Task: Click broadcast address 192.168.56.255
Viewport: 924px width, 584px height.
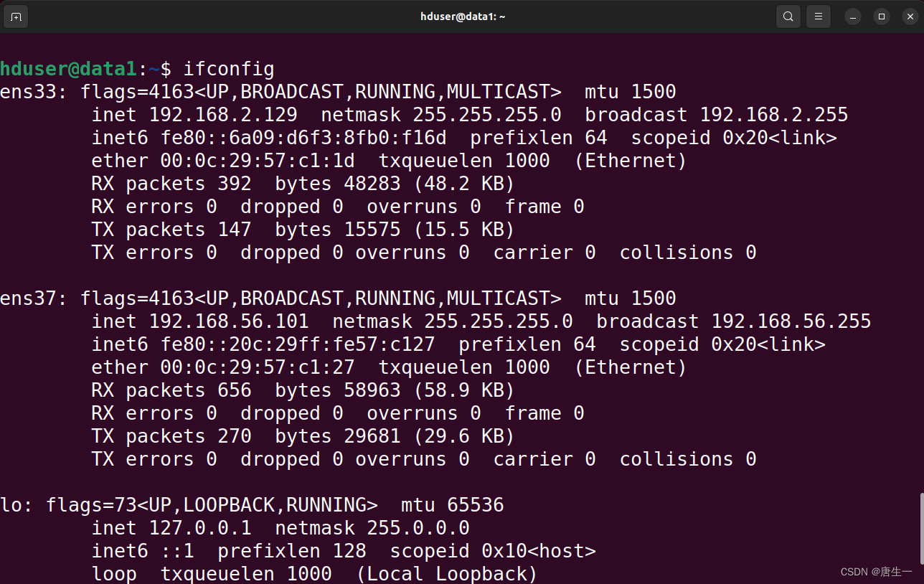Action: 791,321
